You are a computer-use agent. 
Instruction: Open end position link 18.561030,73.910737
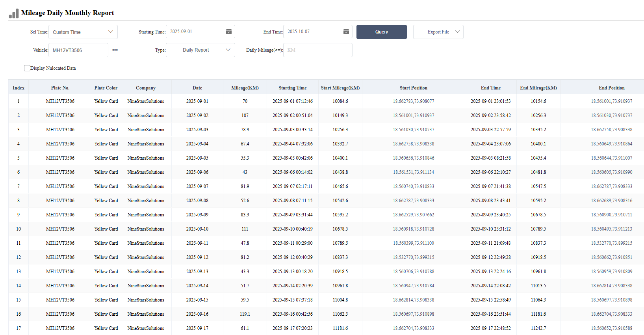pyautogui.click(x=611, y=115)
